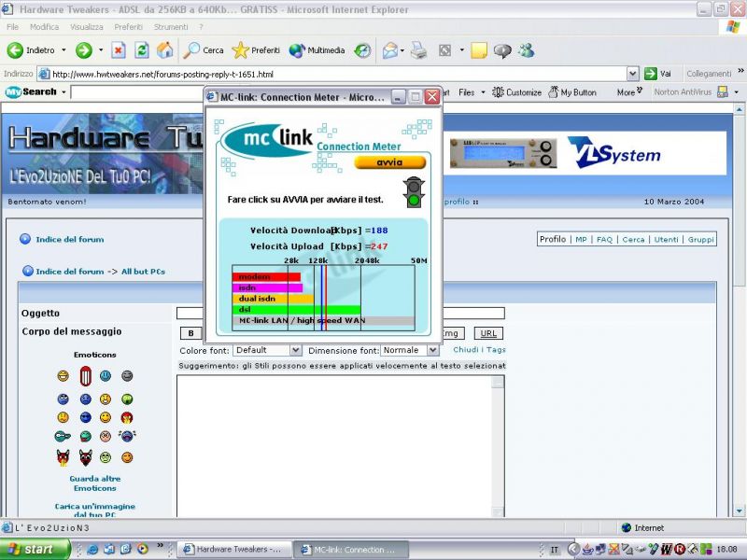
Task: Click the page scrollbar down arrow
Action: point(739,511)
